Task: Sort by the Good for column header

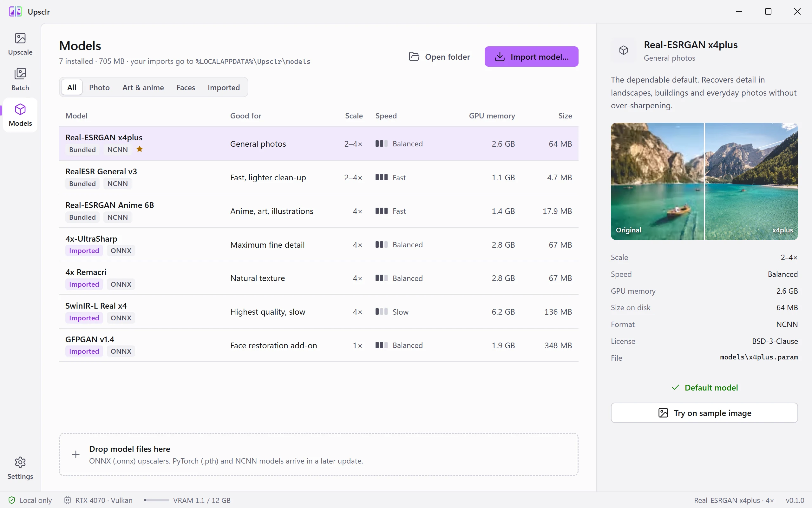Action: 246,116
